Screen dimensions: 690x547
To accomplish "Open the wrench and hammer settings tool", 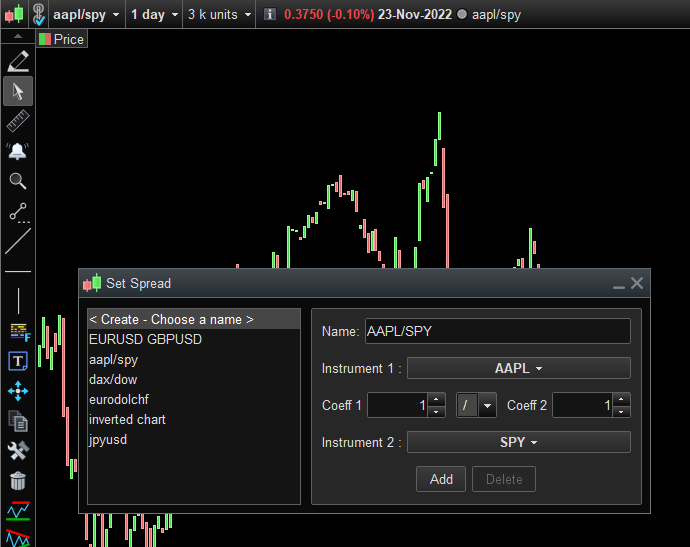I will (x=18, y=451).
